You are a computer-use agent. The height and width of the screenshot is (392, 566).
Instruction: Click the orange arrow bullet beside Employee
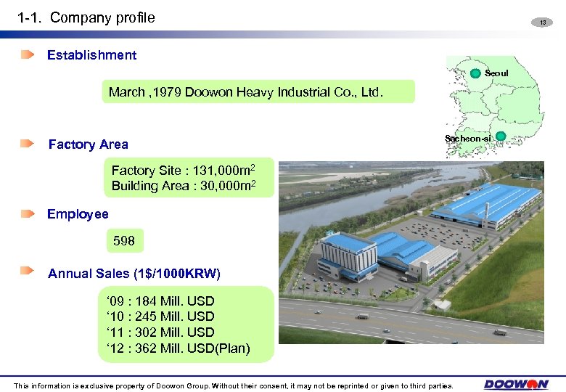28,213
